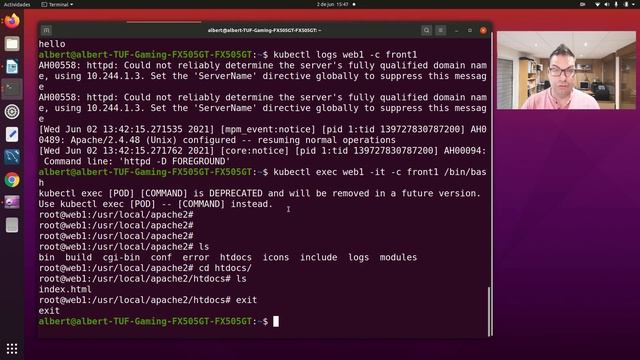This screenshot has height=360, width=640.
Task: Click 'build' in the directory listing
Action: coord(78,258)
